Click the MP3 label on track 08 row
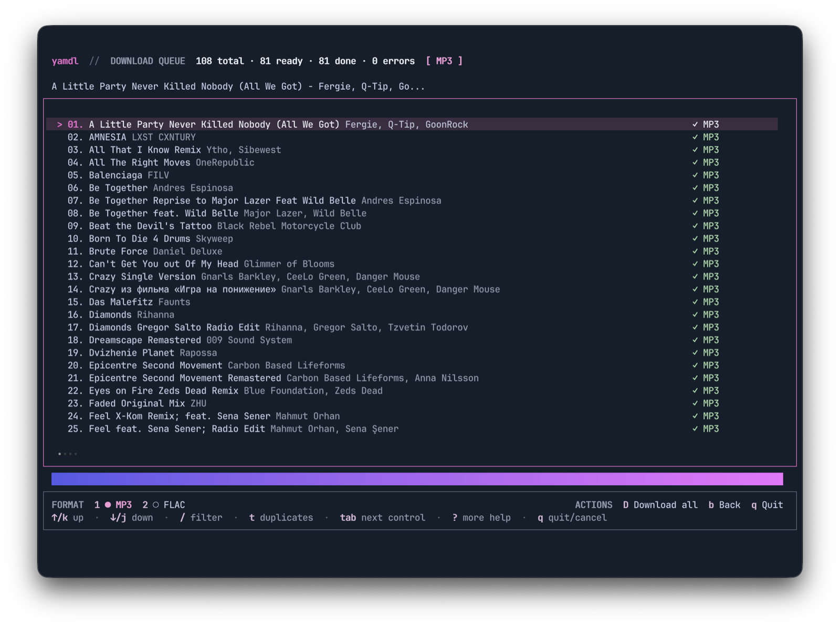840x627 pixels. pyautogui.click(x=711, y=213)
